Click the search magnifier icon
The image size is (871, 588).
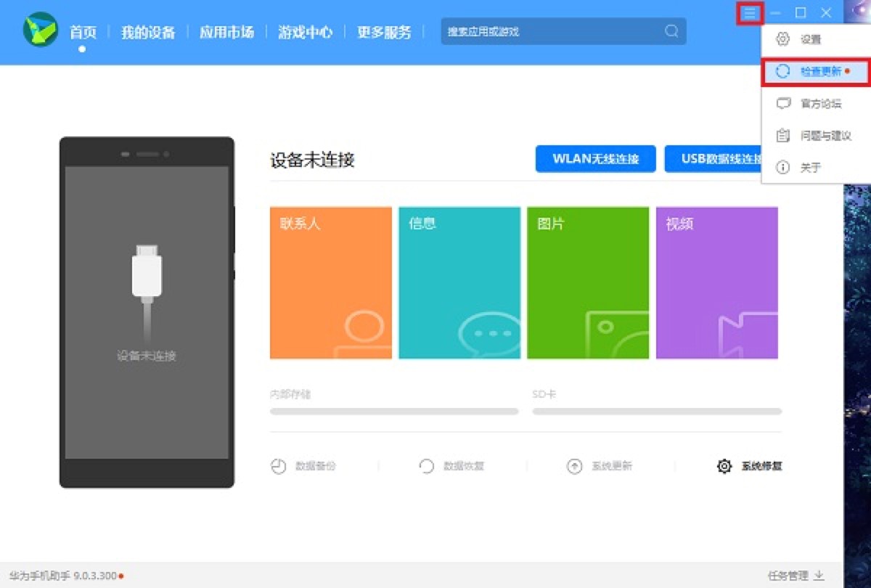click(671, 31)
